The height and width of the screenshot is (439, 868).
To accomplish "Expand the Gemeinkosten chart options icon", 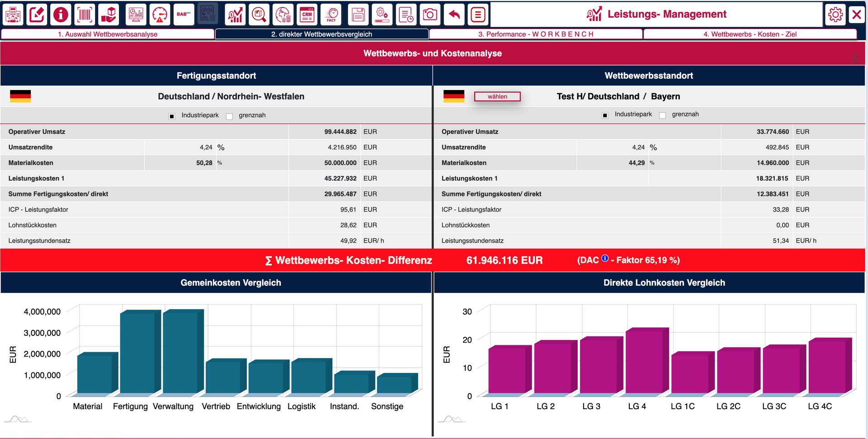I will click(18, 419).
